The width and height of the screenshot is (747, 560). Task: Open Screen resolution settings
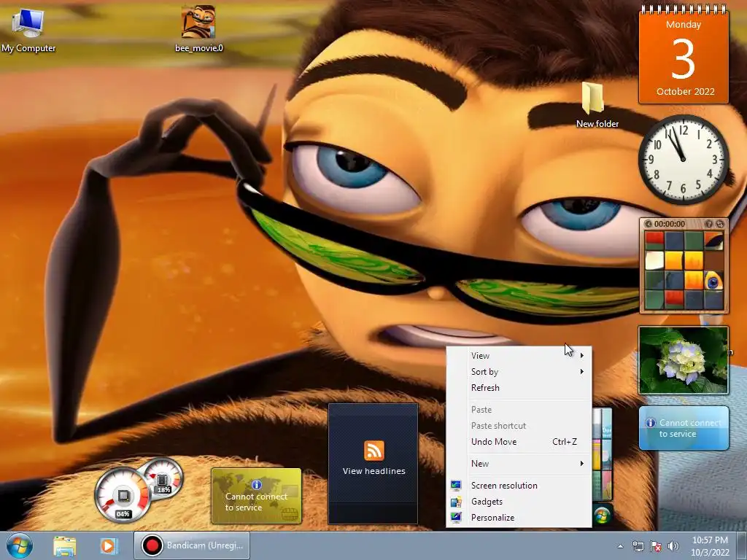(x=519, y=485)
